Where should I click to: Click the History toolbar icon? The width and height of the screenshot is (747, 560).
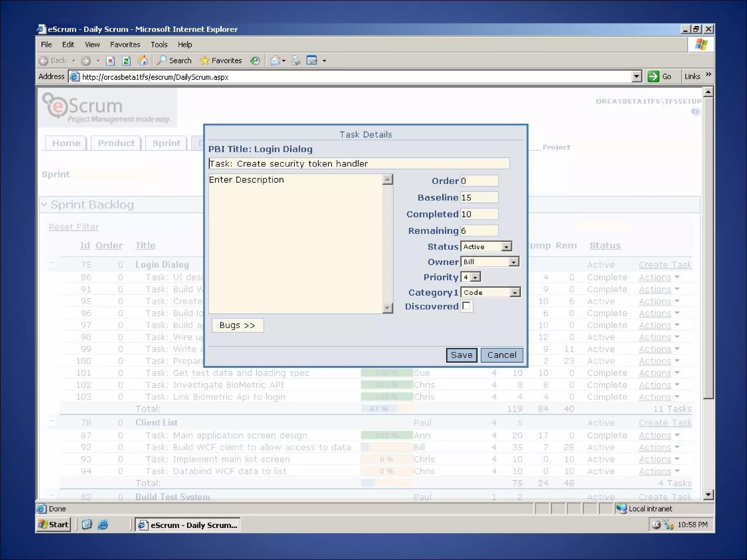tap(255, 61)
